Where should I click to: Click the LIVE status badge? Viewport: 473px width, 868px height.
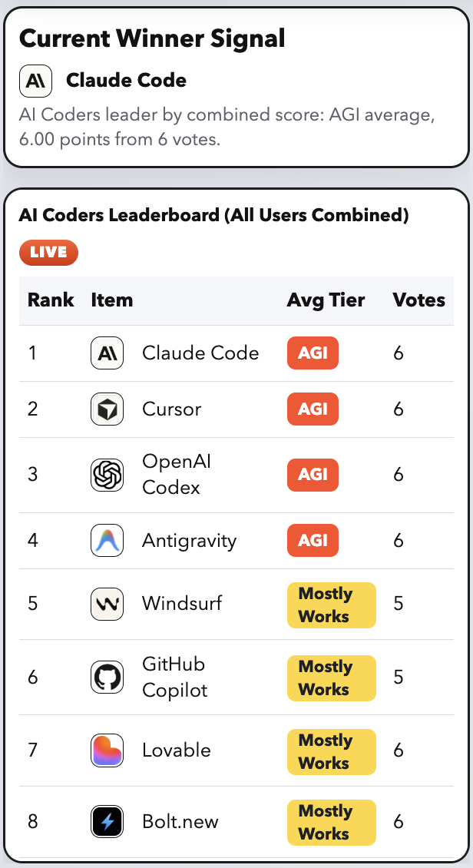[x=48, y=252]
